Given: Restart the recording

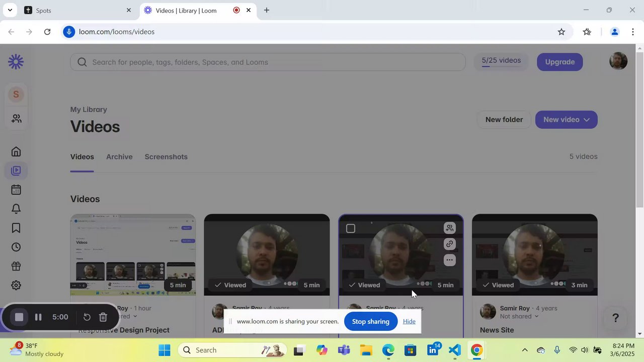Looking at the screenshot, I should pos(87,317).
